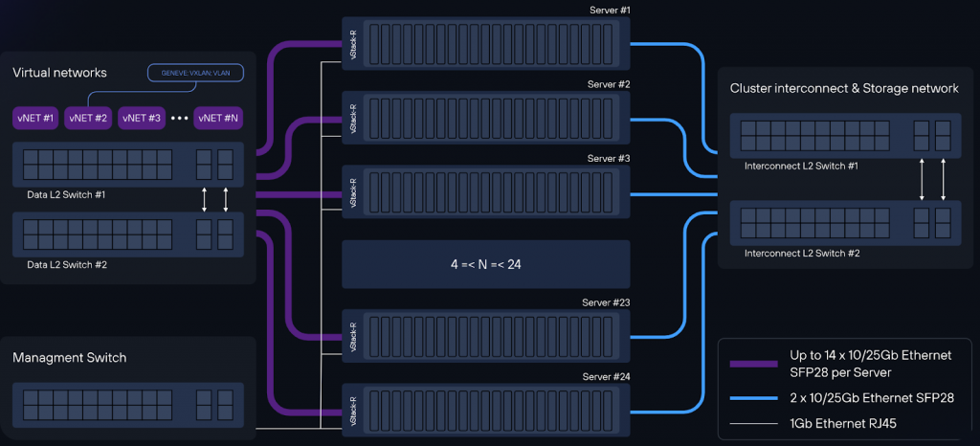Select the Server #24 chassis

coord(486,410)
